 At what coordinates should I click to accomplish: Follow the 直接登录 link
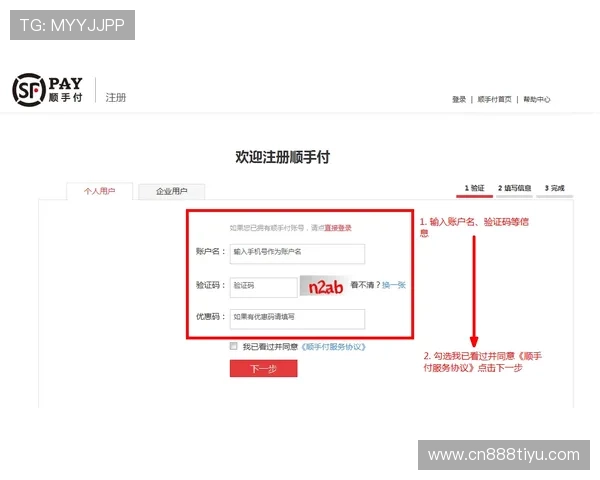[x=338, y=228]
